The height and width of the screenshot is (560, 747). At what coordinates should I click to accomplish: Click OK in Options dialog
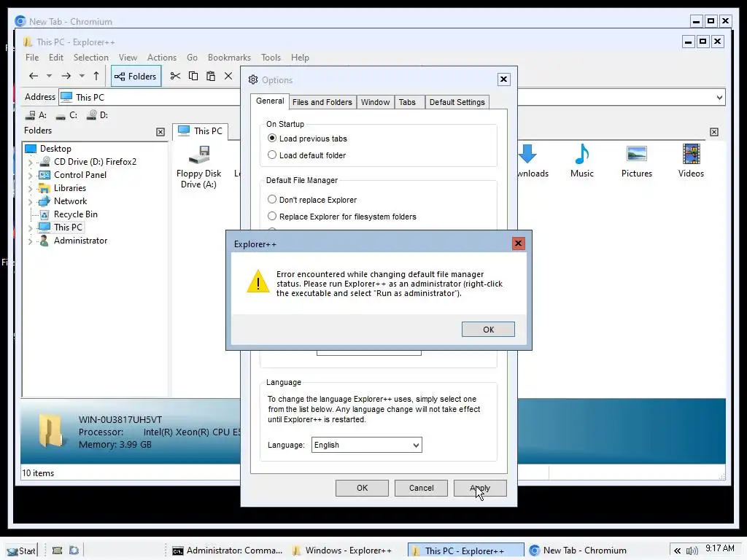(x=362, y=488)
